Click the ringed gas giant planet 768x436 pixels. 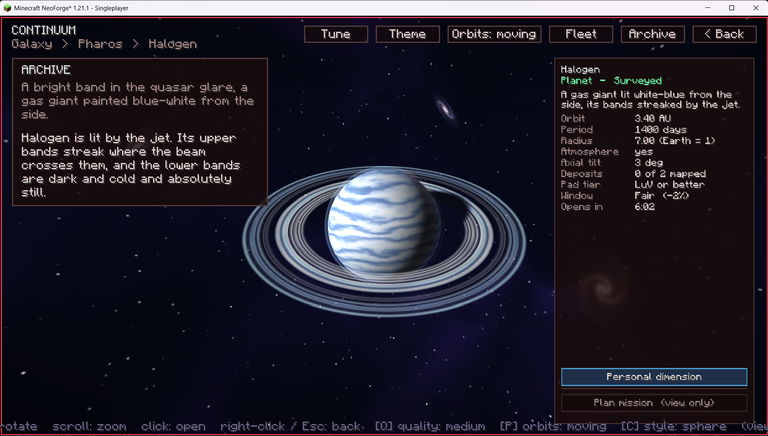384,222
